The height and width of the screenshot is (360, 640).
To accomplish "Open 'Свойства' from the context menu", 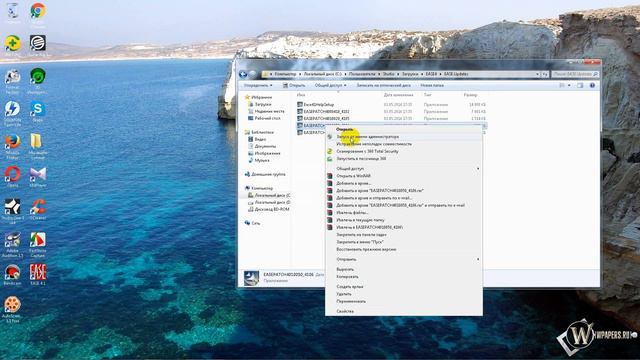I will [x=345, y=311].
